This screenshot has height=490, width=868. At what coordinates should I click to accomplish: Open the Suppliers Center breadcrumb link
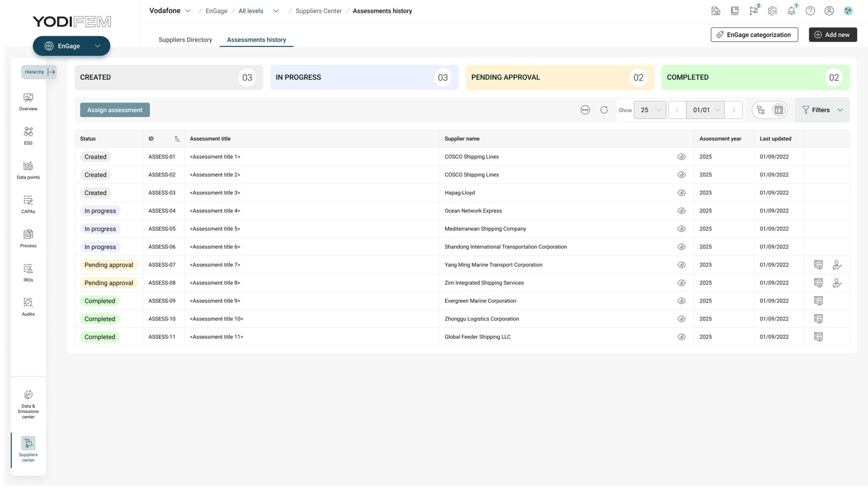point(318,11)
